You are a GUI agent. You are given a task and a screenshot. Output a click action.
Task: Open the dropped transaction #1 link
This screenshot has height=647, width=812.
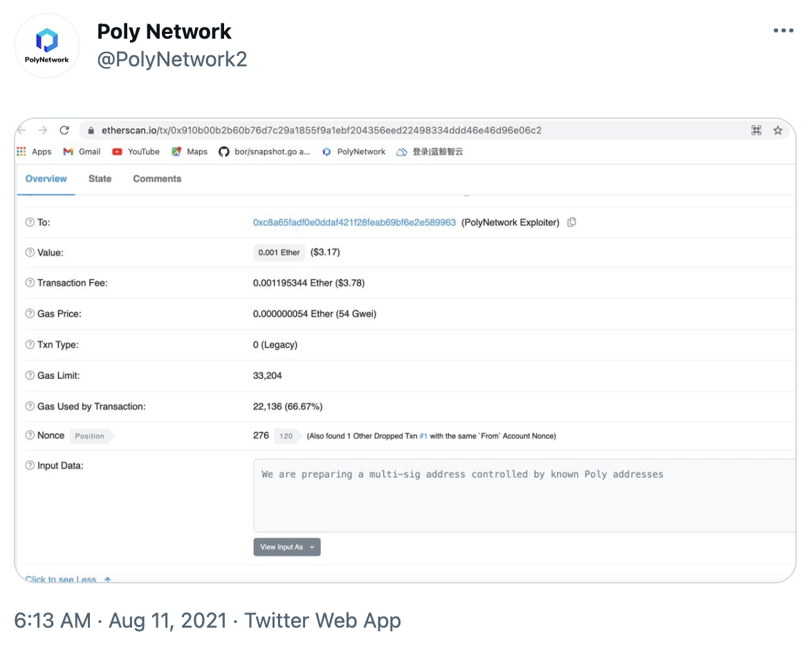[x=423, y=436]
